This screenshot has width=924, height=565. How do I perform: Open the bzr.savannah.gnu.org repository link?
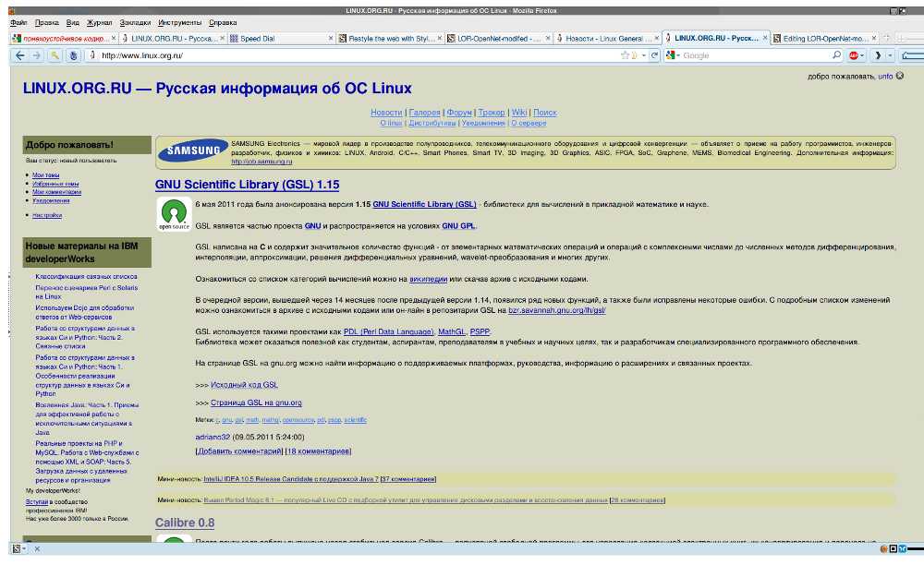557,310
